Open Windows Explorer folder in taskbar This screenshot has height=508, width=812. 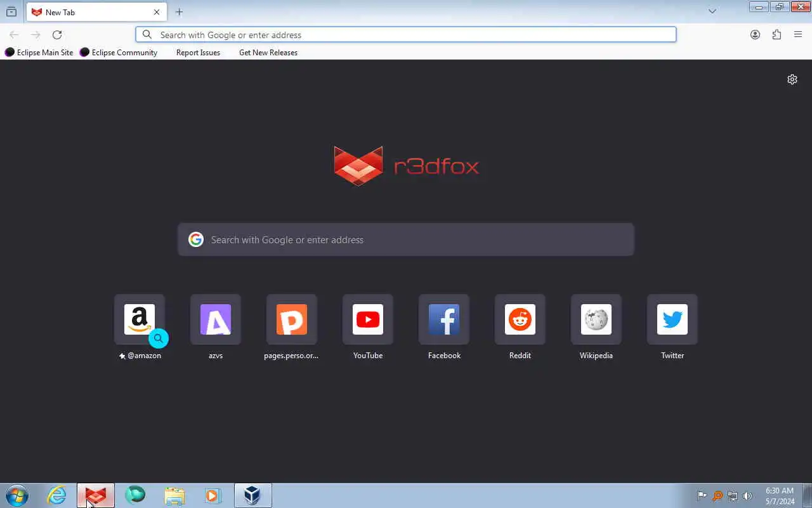[174, 495]
